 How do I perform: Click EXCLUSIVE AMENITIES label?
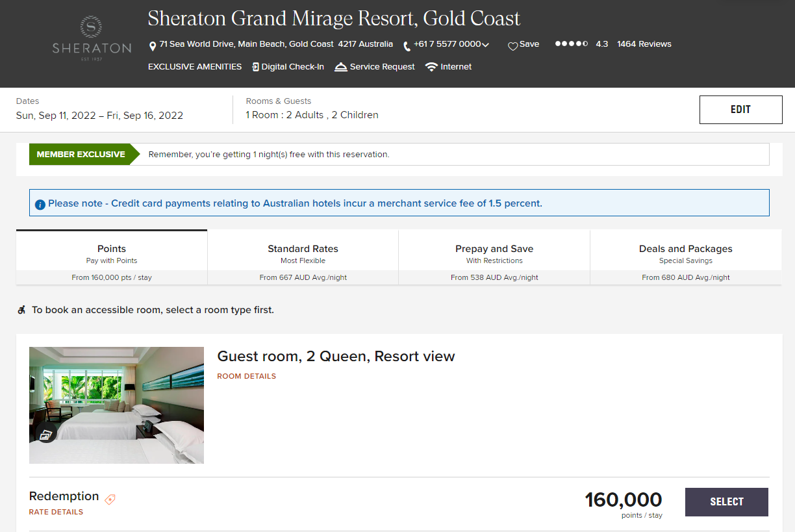pyautogui.click(x=195, y=67)
